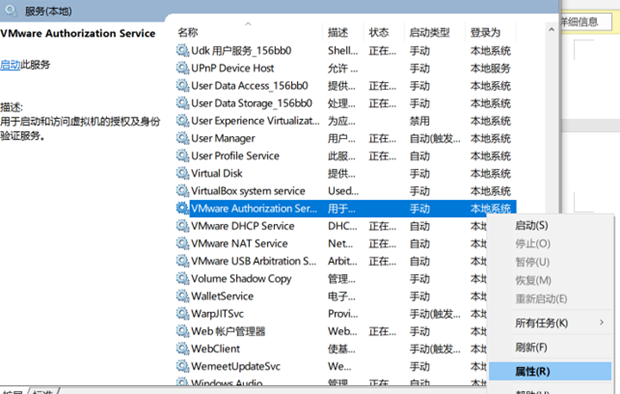Select User Data Storage_156bb0 service name
Screen dimensions: 620x394
pyautogui.click(x=251, y=103)
